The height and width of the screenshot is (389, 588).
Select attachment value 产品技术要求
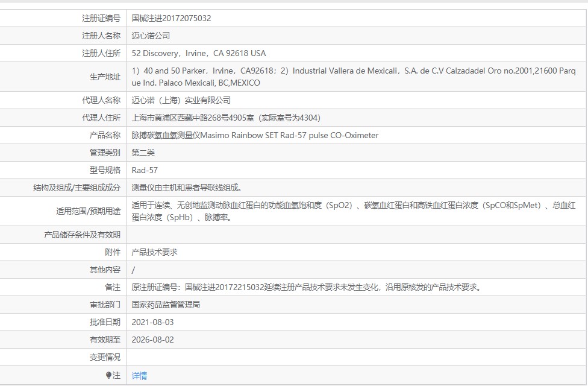[x=154, y=252]
